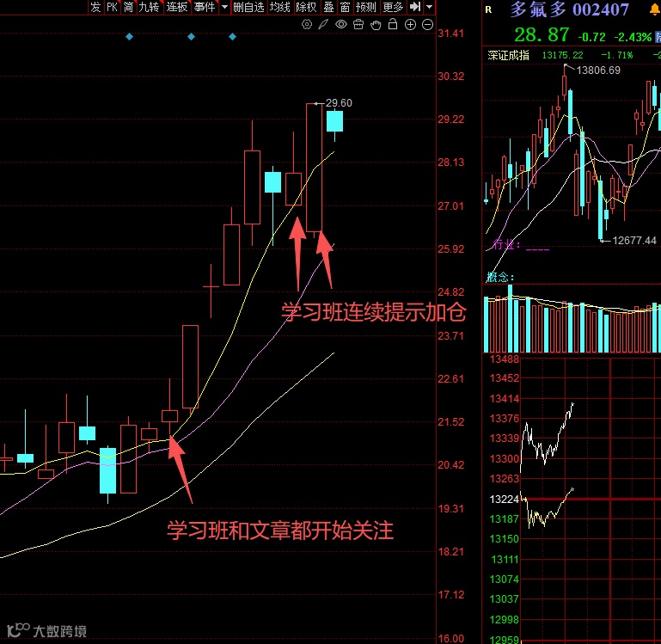This screenshot has width=661, height=644.
Task: Click the 窗 window button
Action: tap(346, 7)
